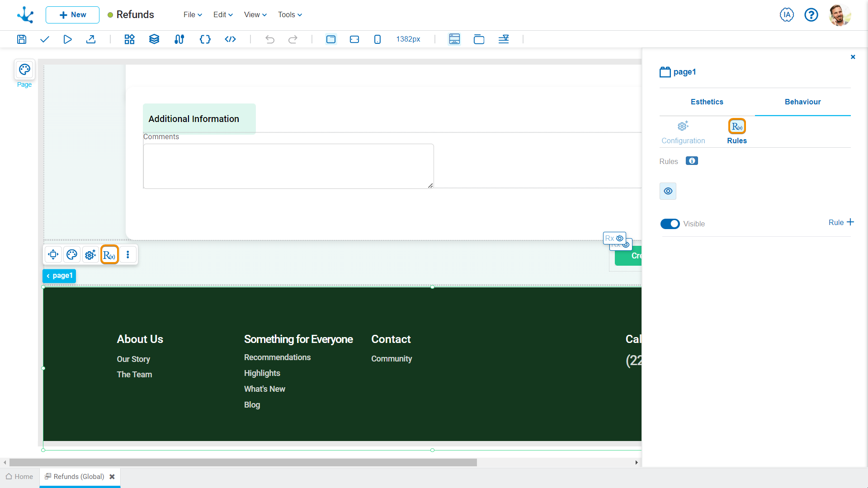This screenshot has width=868, height=488.
Task: Click the component move/select icon
Action: point(54,255)
